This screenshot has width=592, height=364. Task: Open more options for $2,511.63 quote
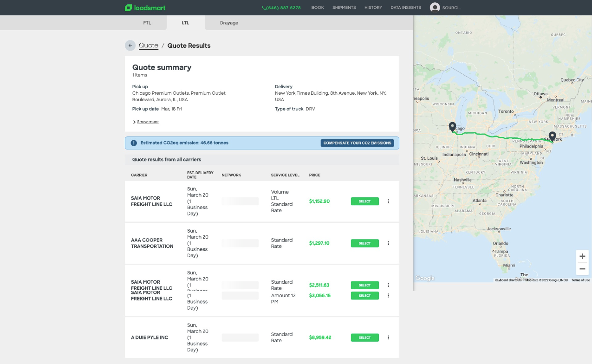388,285
